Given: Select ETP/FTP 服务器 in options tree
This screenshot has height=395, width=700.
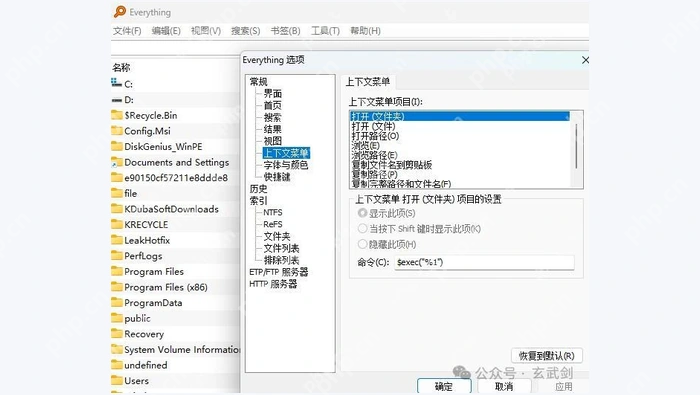Looking at the screenshot, I should coord(279,272).
